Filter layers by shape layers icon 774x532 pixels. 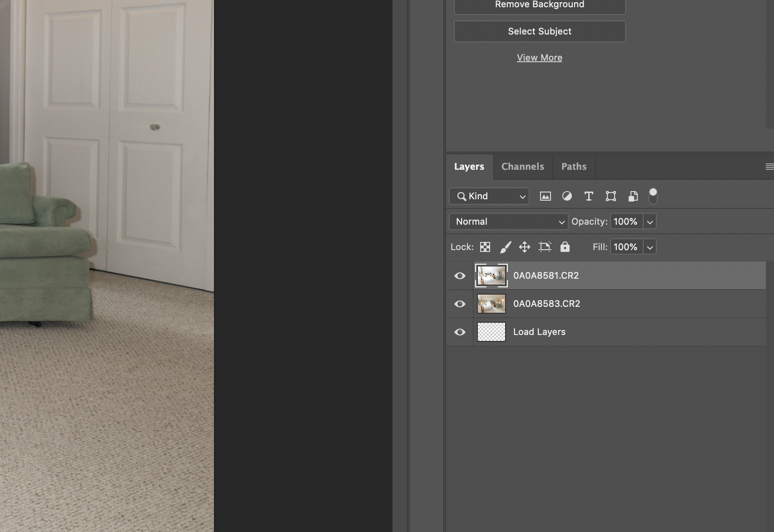[x=610, y=196]
